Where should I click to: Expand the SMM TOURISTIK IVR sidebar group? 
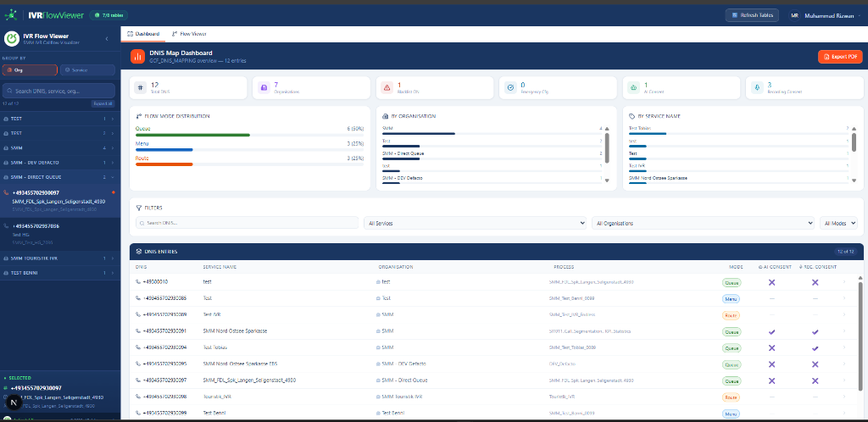(x=60, y=258)
